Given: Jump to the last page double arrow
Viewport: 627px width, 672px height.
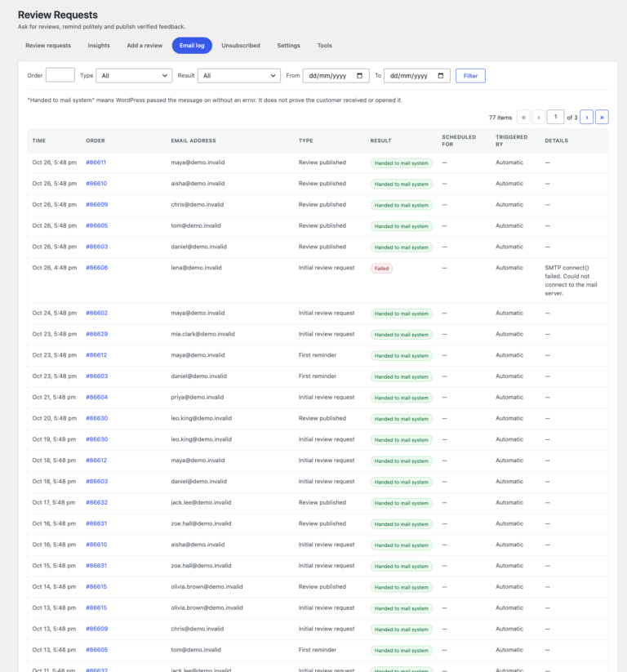Looking at the screenshot, I should (x=602, y=117).
